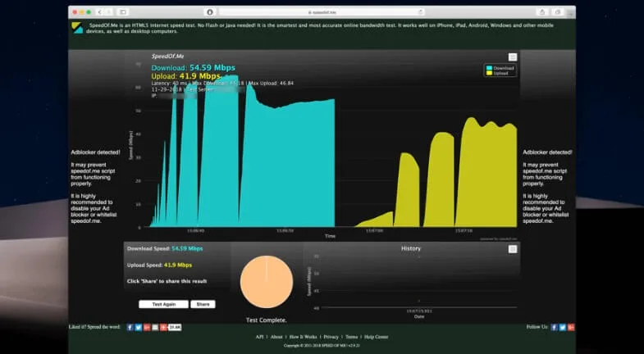Share on Twitter under Spread the word
This screenshot has width=644, height=354.
[139, 327]
